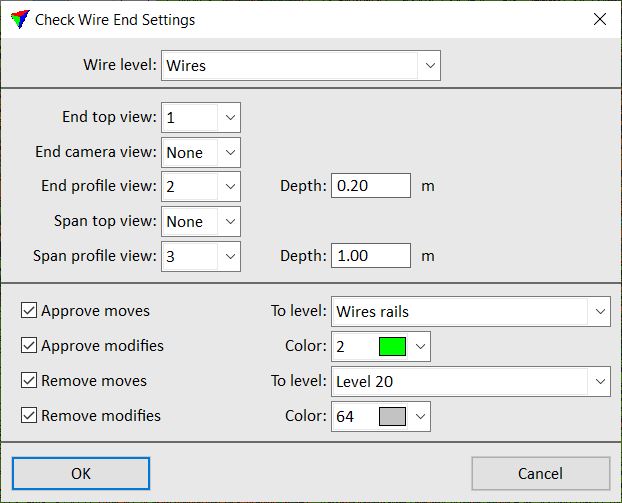Click the Span profile Depth field 1.00

click(371, 255)
